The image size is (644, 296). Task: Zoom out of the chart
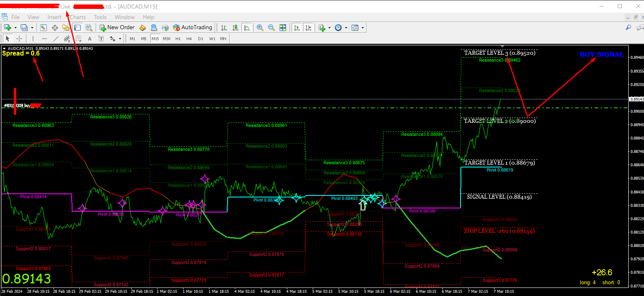point(271,28)
